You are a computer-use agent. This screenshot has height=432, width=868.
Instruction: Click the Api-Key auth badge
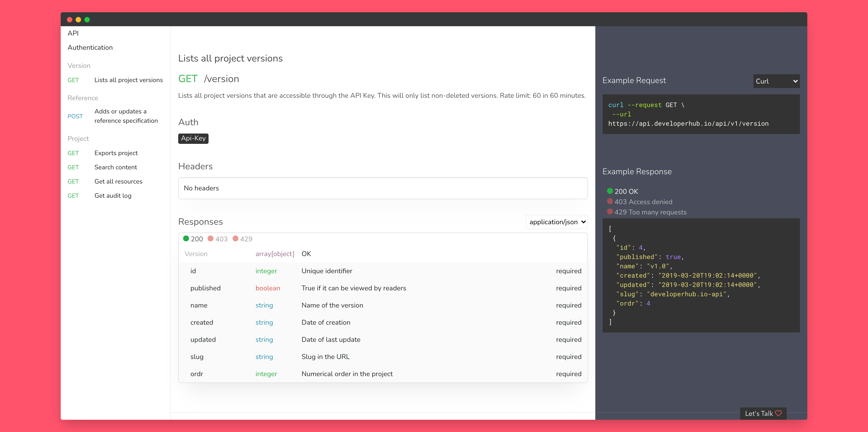(193, 138)
